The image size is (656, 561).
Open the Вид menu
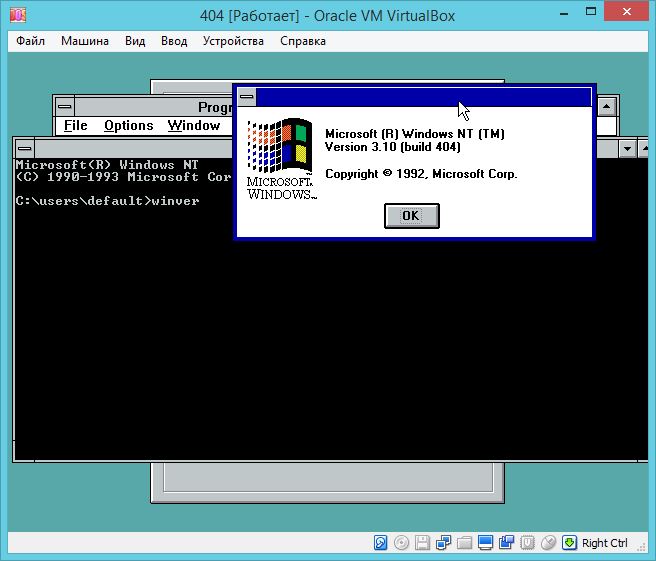[135, 41]
